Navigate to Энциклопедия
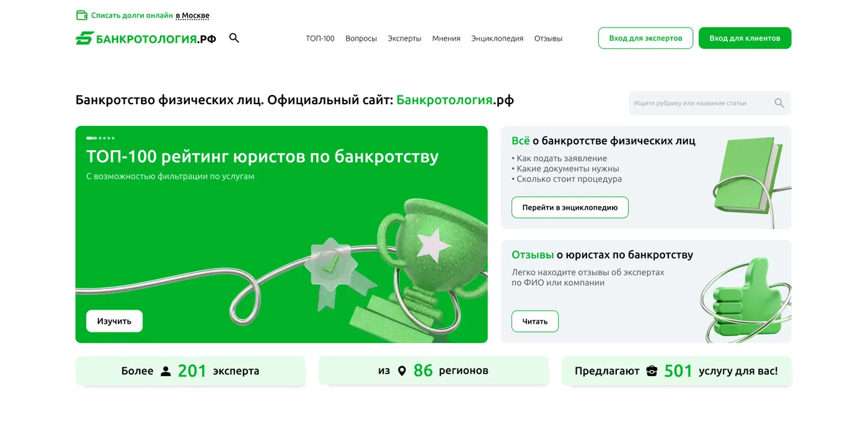 [x=497, y=38]
